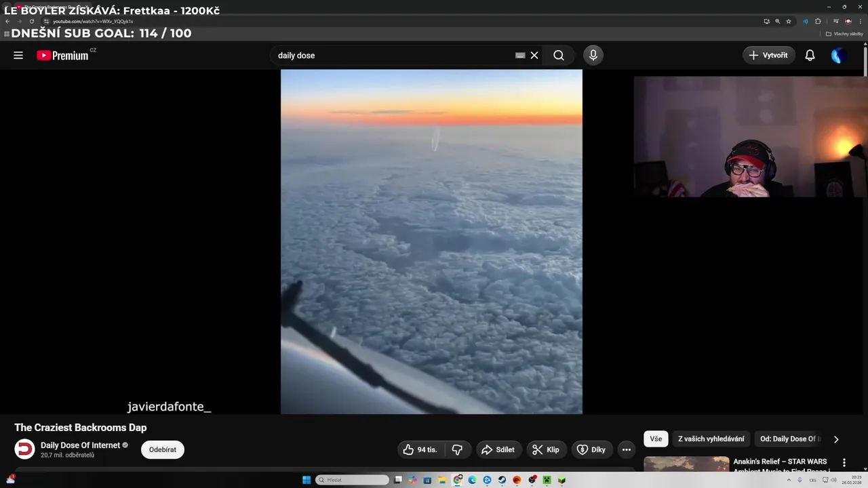Select the Vše filter chip
Screen dimensions: 868x488
656,439
